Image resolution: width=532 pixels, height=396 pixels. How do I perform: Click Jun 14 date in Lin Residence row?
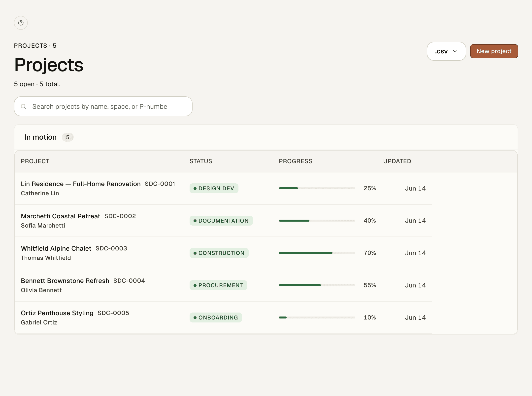coord(415,188)
